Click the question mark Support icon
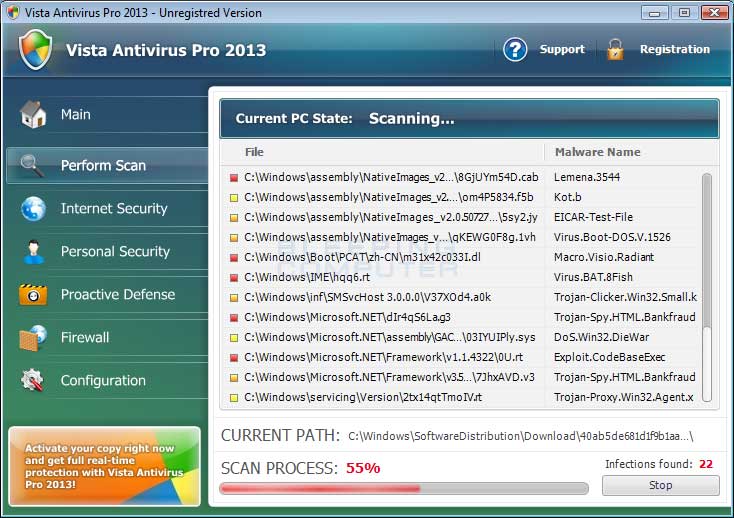This screenshot has width=734, height=518. point(515,49)
